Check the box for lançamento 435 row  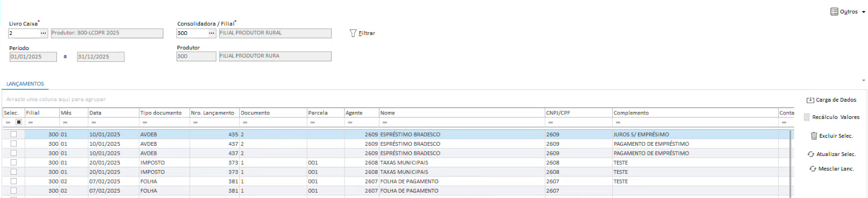13,135
